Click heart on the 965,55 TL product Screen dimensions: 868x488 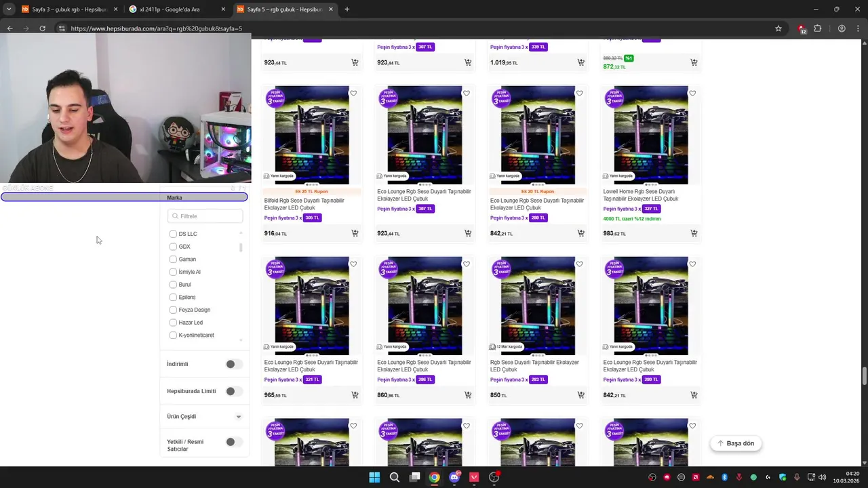(x=353, y=264)
